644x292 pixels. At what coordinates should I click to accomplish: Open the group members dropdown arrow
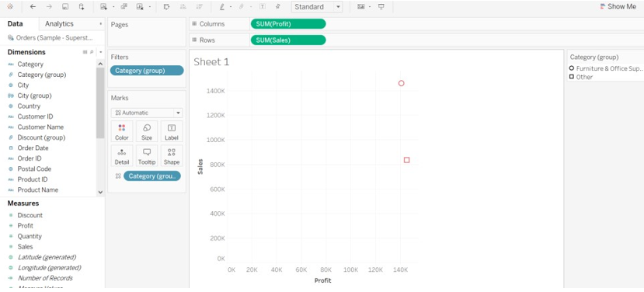pos(251,7)
